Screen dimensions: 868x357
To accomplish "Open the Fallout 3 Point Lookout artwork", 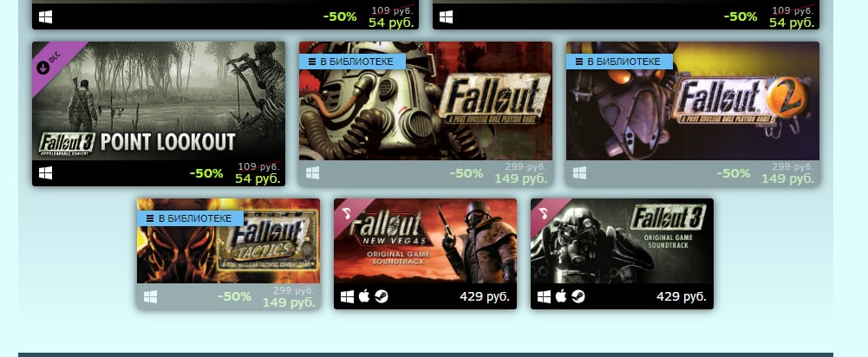I will tap(159, 101).
